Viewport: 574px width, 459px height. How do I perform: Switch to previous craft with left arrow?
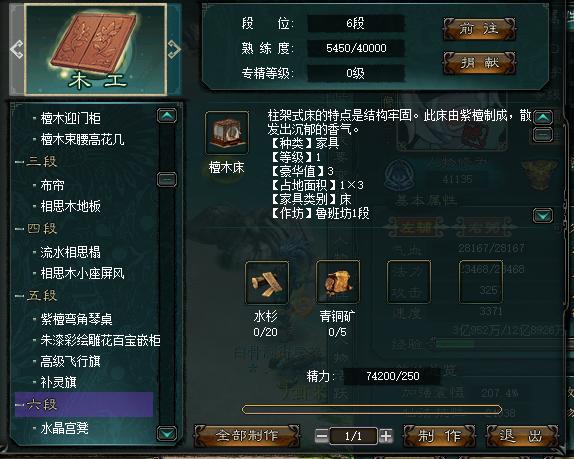pyautogui.click(x=16, y=49)
